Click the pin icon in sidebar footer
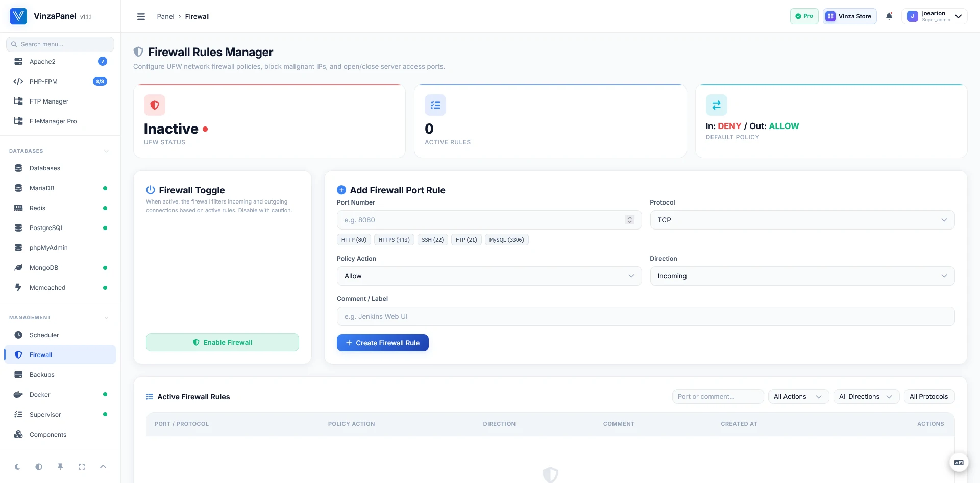 60,467
